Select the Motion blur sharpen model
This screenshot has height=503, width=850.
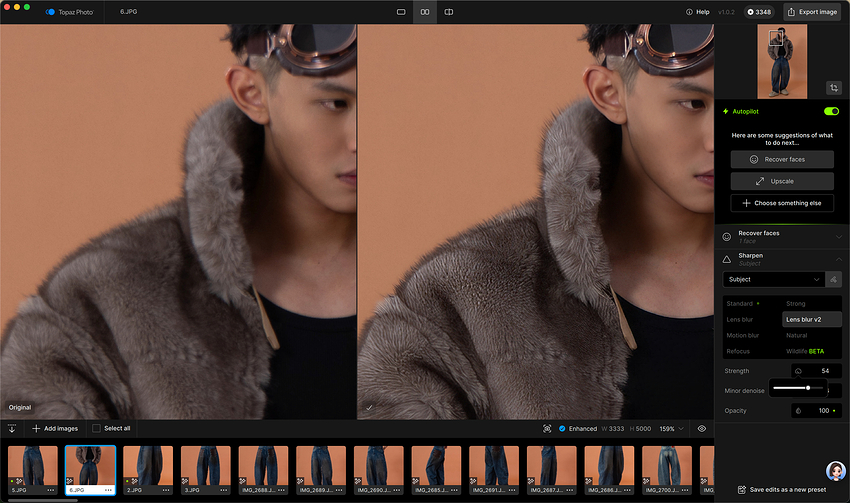(x=741, y=335)
